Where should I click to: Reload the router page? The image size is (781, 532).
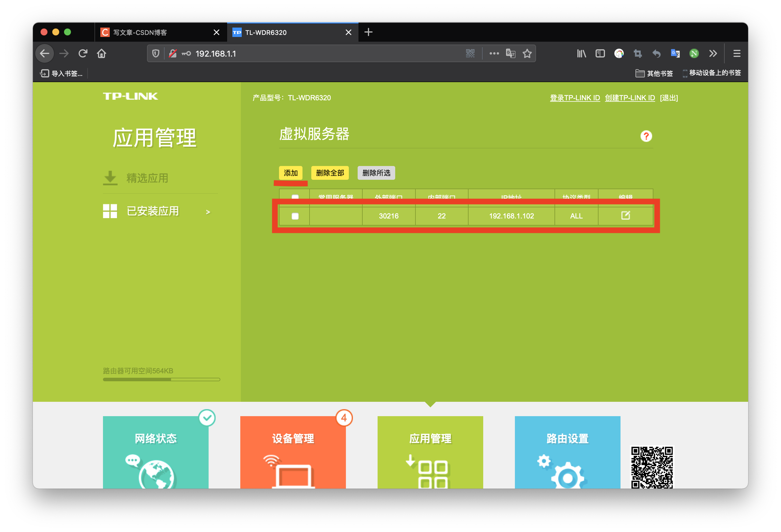pos(83,53)
